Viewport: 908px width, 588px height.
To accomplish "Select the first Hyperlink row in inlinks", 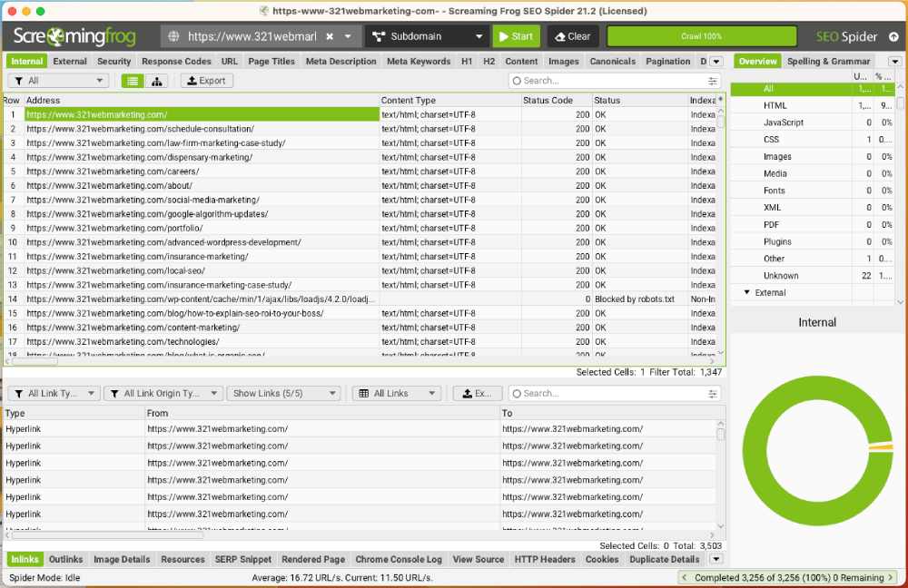I will pyautogui.click(x=360, y=429).
